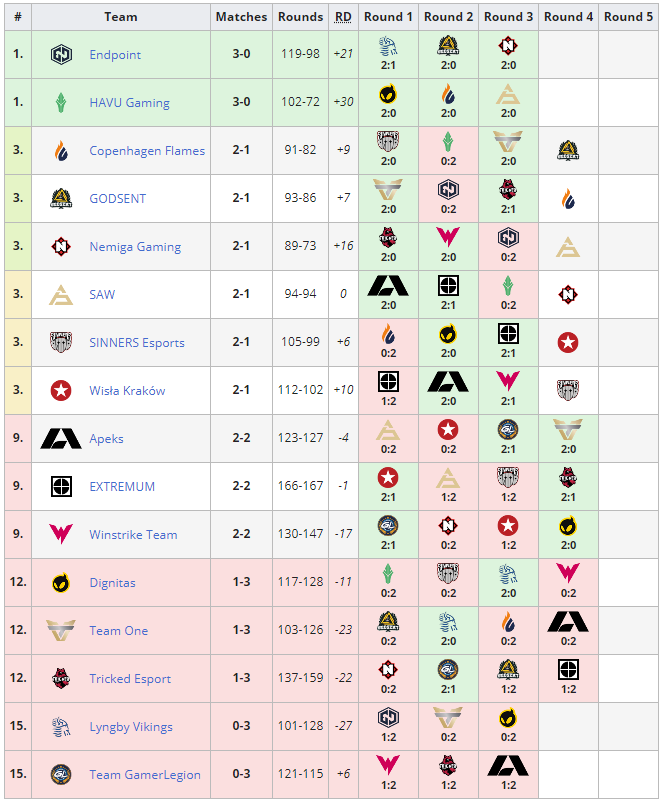Follow the Tricked Esport team link
This screenshot has width=663, height=803.
click(130, 679)
